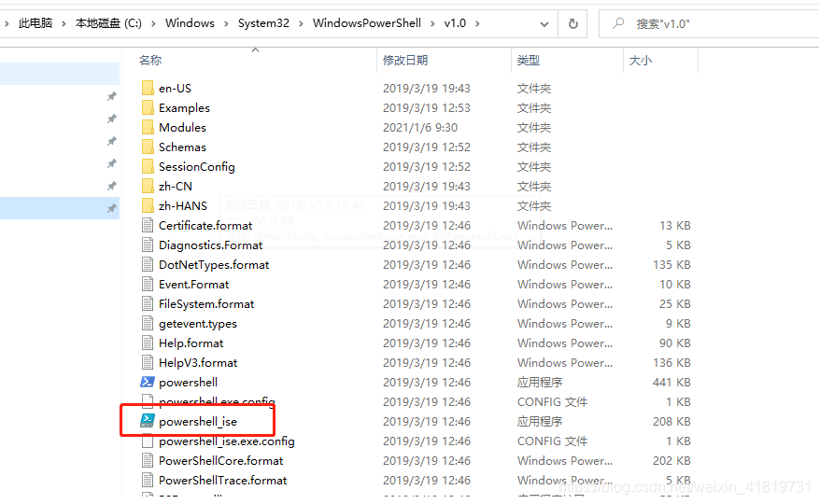Click the 441 KB size of powershell

click(671, 383)
